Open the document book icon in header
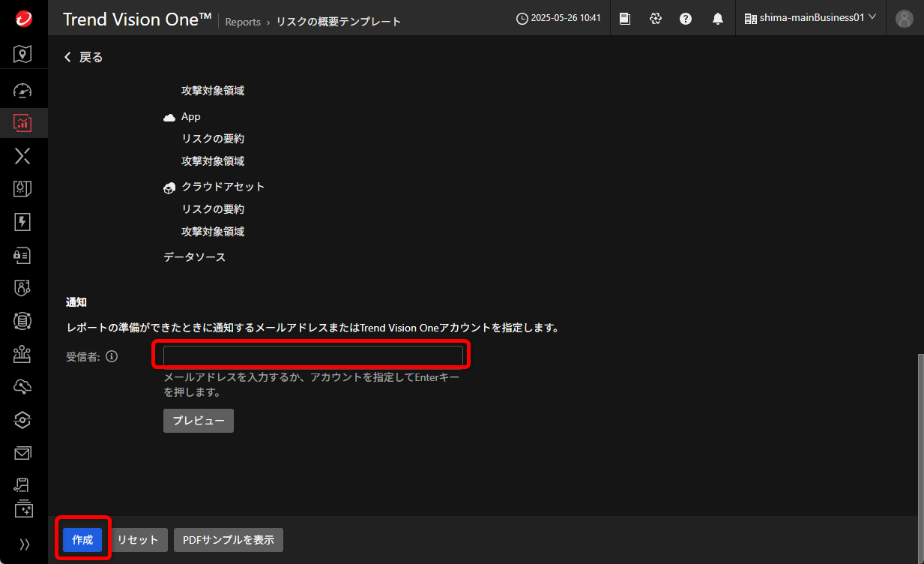 coord(625,19)
